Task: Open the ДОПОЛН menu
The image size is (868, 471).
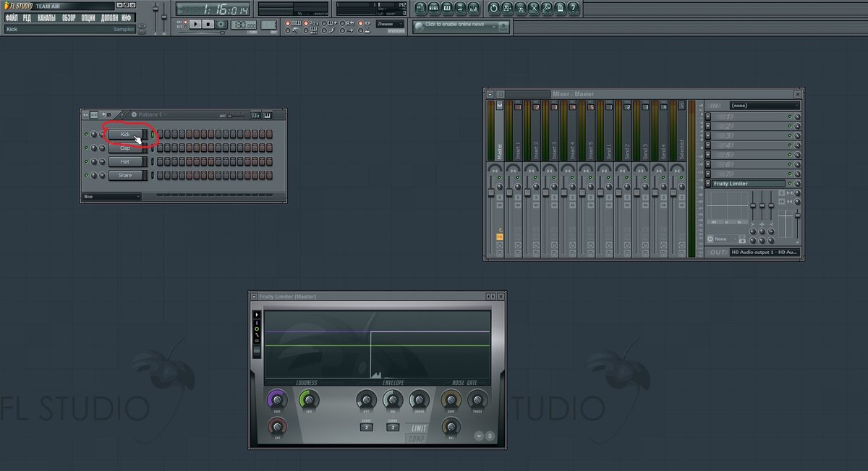Action: click(109, 17)
